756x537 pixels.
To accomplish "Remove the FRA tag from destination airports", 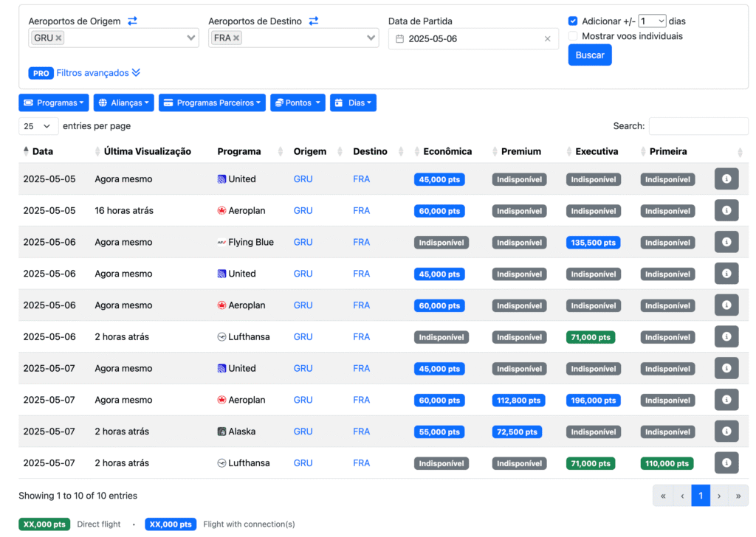I will click(236, 38).
